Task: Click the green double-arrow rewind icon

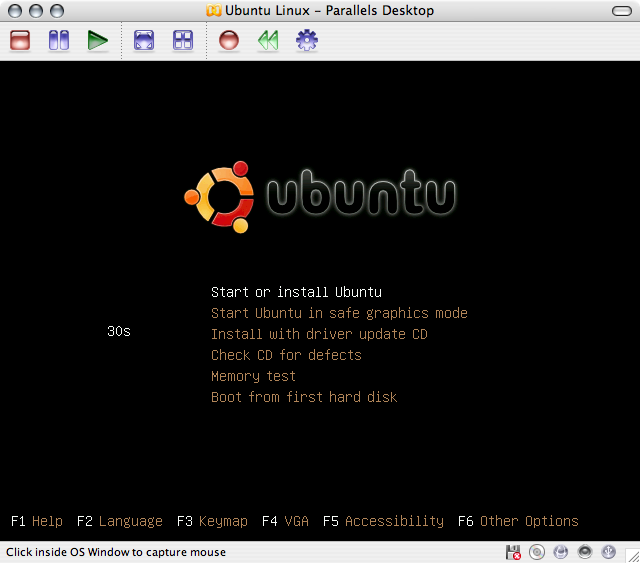Action: (x=268, y=40)
